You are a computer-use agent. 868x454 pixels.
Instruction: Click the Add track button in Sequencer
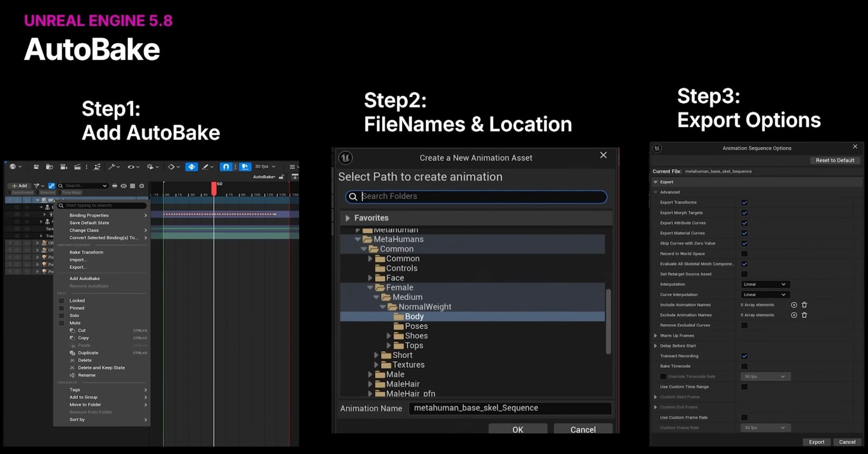tap(19, 186)
